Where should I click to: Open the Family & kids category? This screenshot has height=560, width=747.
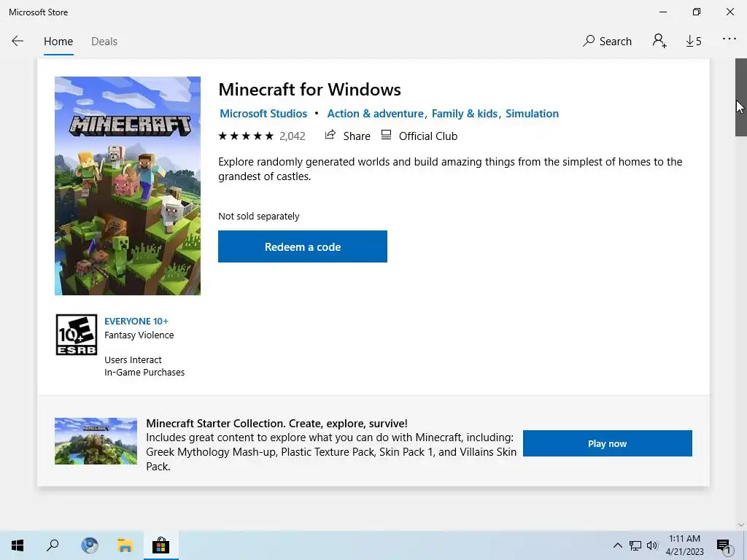[x=464, y=114]
